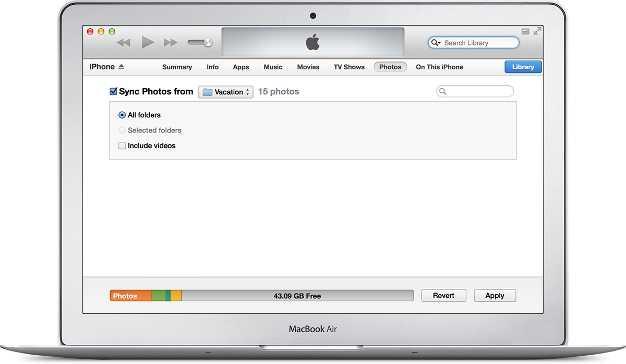Image resolution: width=626 pixels, height=364 pixels.
Task: Switch to mini player mode icon
Action: click(x=525, y=32)
